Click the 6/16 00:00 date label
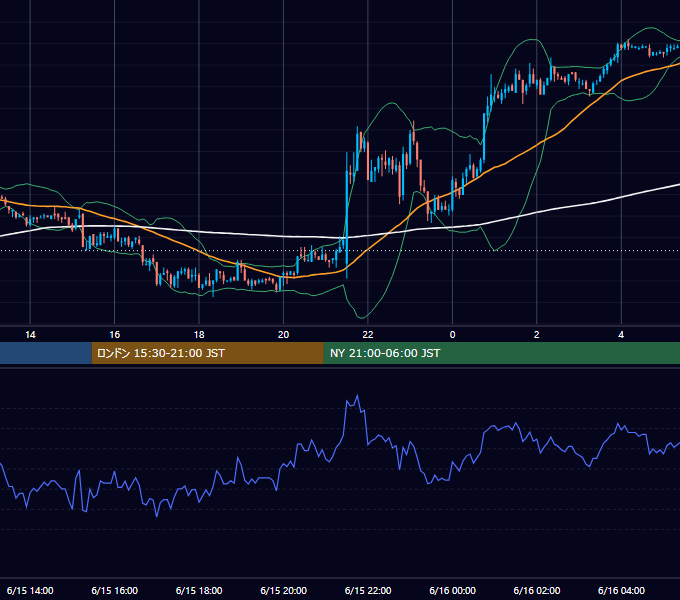The height and width of the screenshot is (600, 680). tap(452, 590)
